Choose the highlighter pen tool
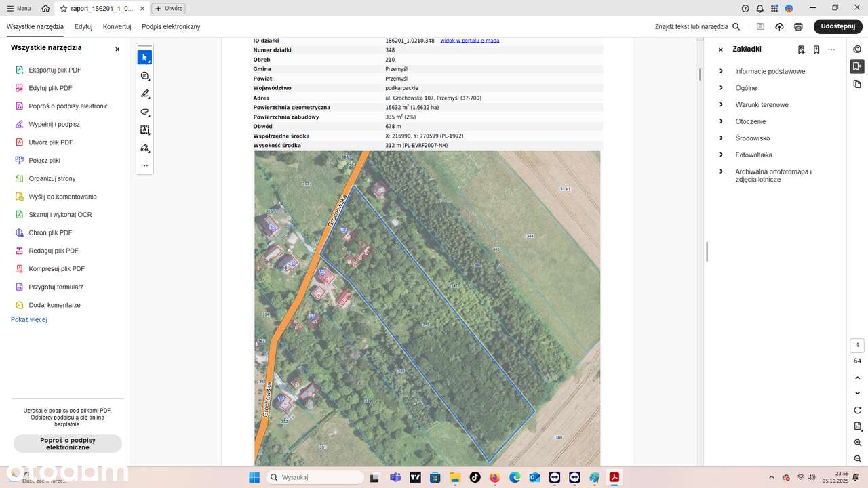 144,94
